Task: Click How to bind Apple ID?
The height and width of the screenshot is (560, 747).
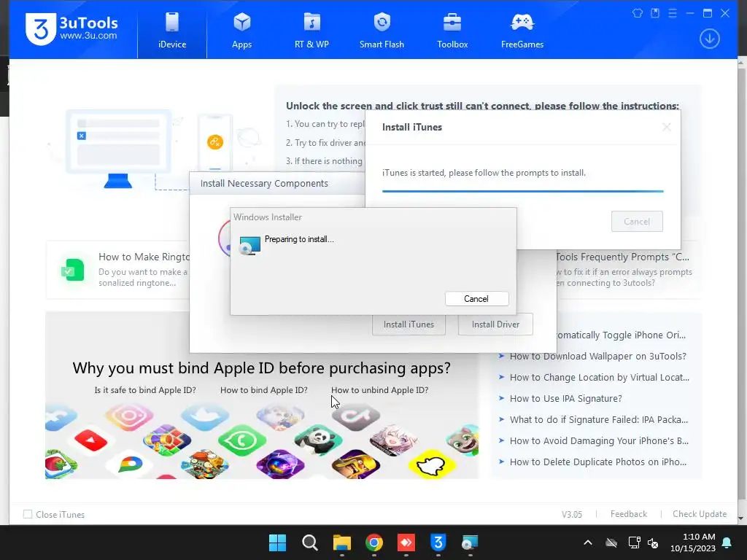Action: click(x=263, y=390)
